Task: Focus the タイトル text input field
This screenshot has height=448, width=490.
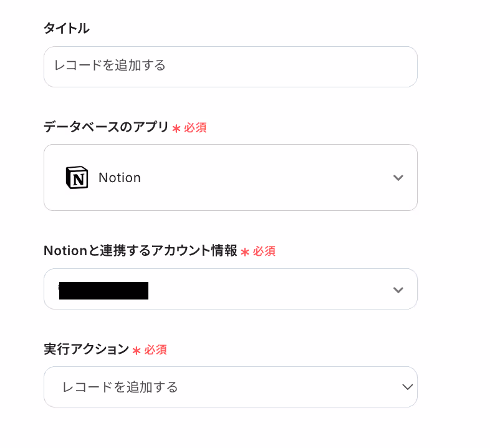Action: pyautogui.click(x=231, y=67)
